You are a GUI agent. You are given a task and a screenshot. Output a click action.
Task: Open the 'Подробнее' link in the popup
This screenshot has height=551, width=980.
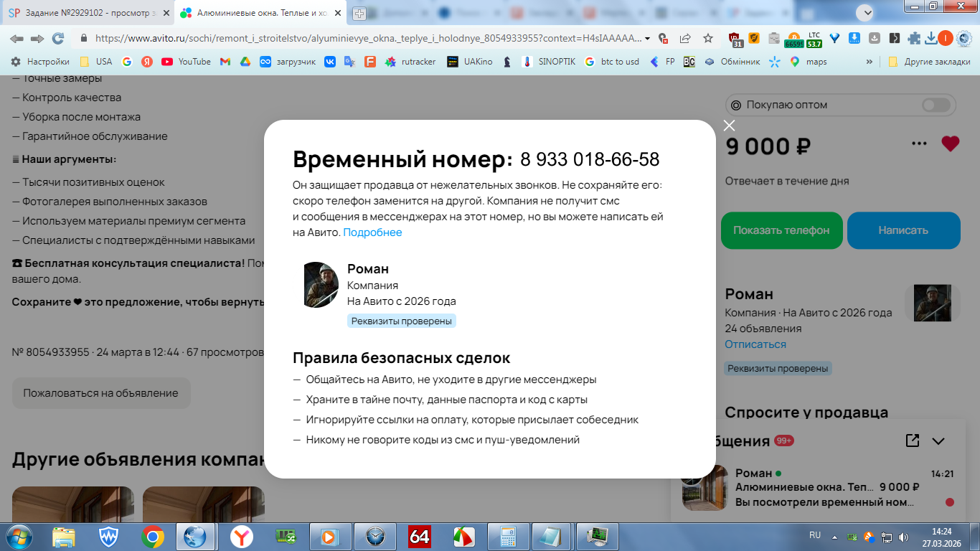click(x=372, y=232)
